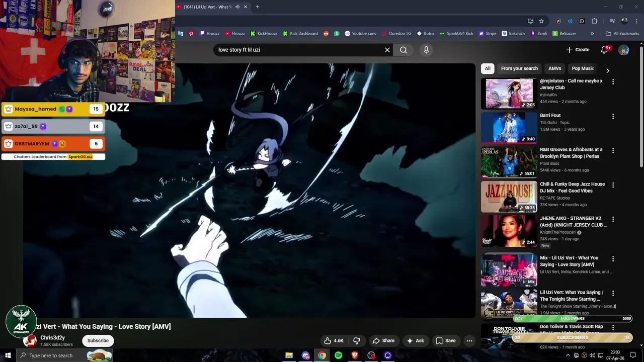Open media control icon in Chrome toolbar

coord(612,21)
